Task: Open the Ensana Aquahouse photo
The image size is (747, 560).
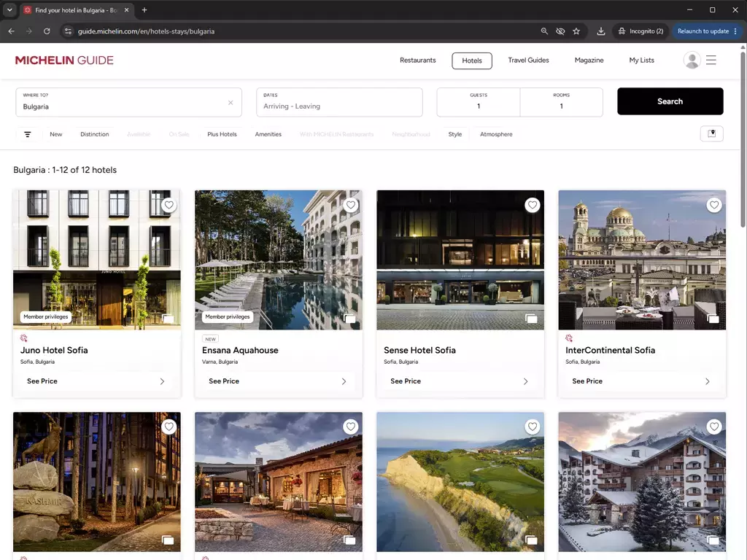Action: [279, 260]
